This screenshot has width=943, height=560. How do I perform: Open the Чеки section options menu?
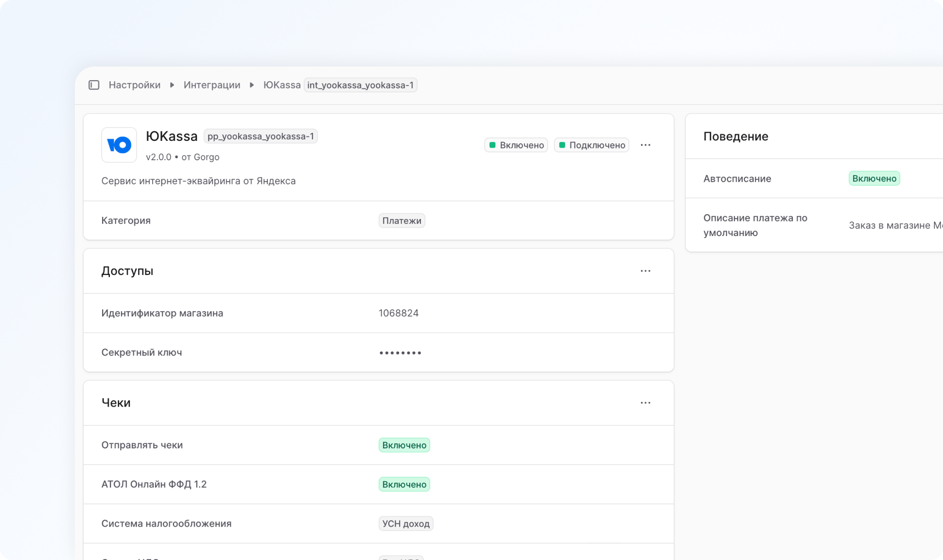pyautogui.click(x=646, y=403)
